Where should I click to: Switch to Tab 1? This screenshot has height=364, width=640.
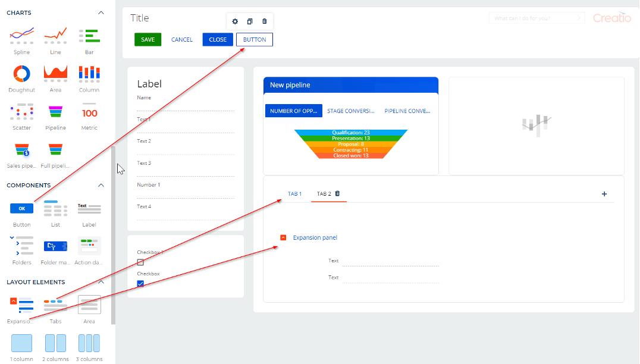point(294,194)
